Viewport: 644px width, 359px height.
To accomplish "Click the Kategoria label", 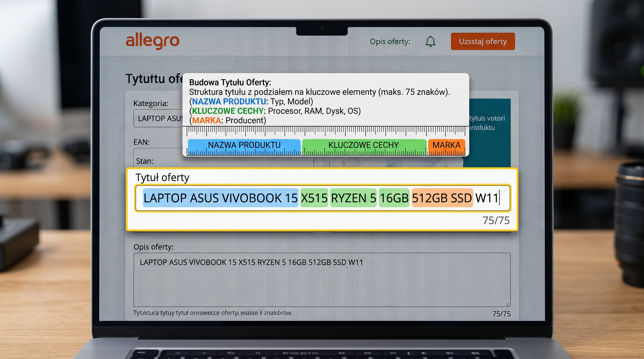I will tap(151, 103).
